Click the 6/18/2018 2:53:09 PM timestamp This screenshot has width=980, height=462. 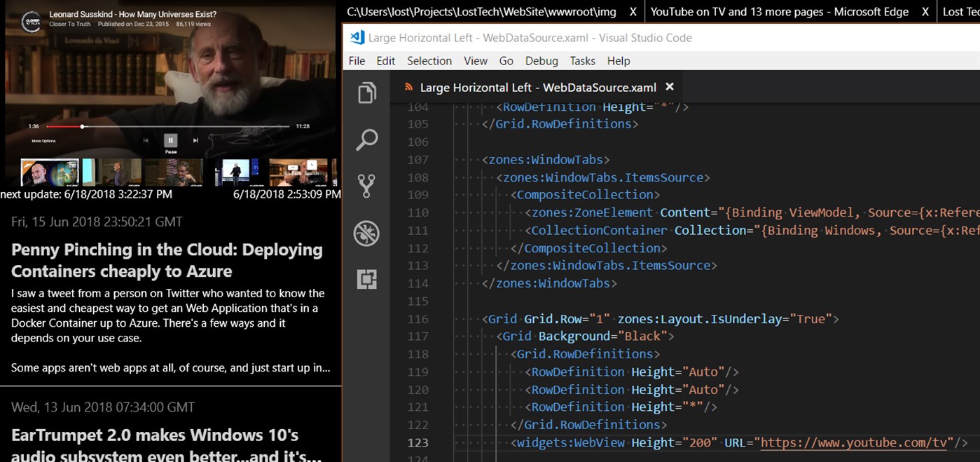coord(287,194)
